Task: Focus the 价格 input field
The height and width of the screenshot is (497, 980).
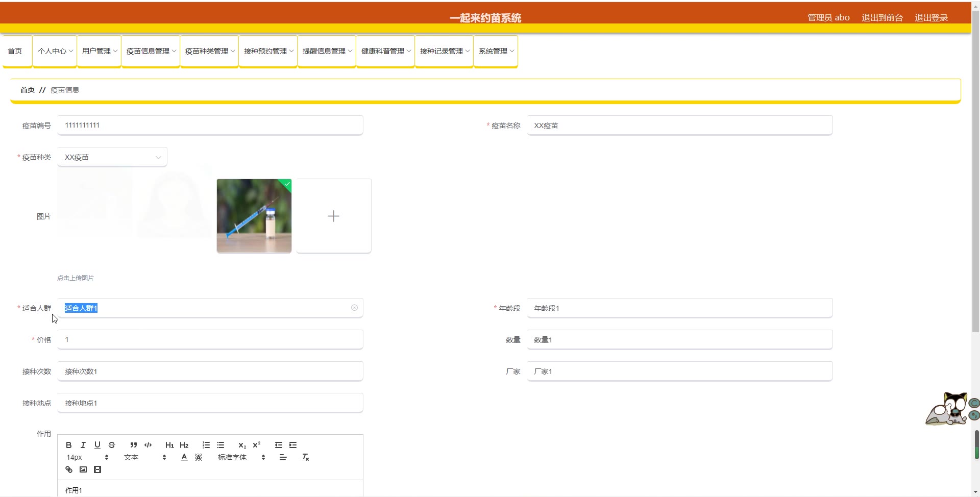Action: (210, 339)
